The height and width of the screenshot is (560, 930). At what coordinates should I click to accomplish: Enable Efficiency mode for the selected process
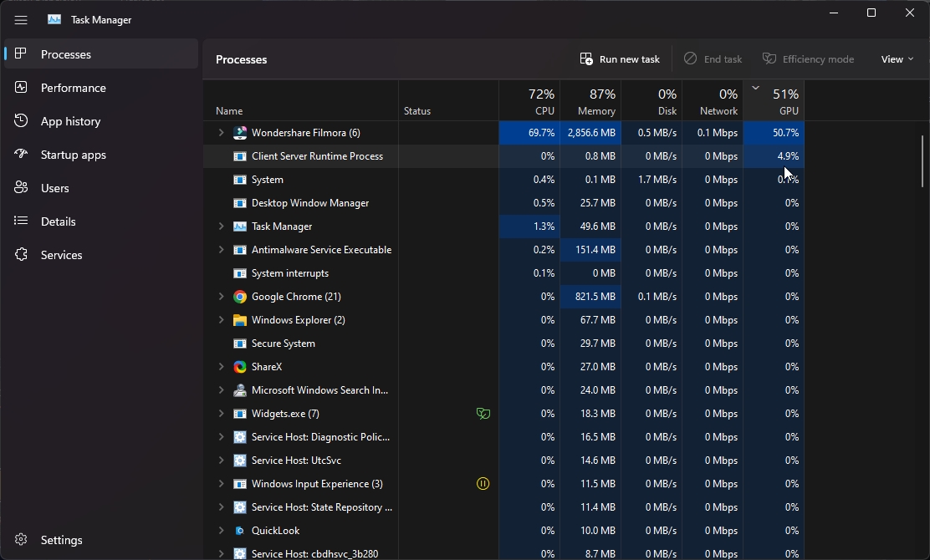pos(808,59)
